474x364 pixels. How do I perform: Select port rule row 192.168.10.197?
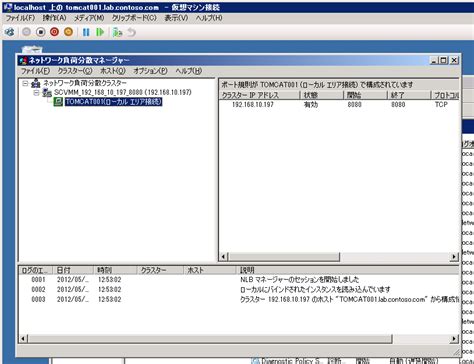339,105
